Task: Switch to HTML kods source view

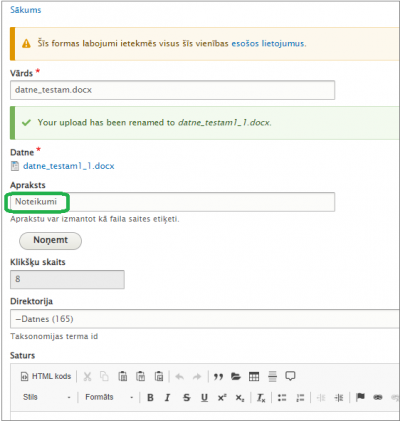Action: pyautogui.click(x=46, y=376)
